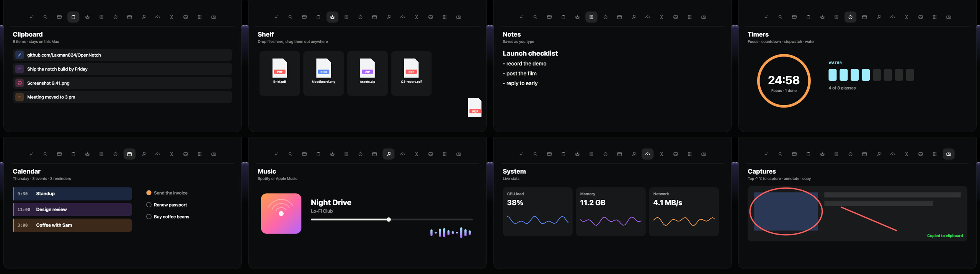980x274 pixels.
Task: Click the search icon in the Clipboard panel toolbar
Action: point(45,17)
